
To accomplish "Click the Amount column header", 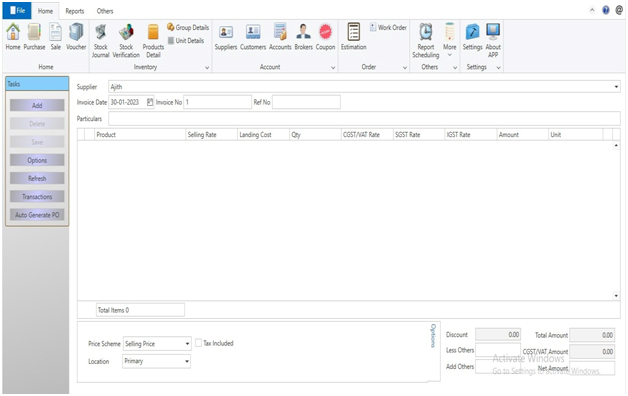I will tap(523, 135).
